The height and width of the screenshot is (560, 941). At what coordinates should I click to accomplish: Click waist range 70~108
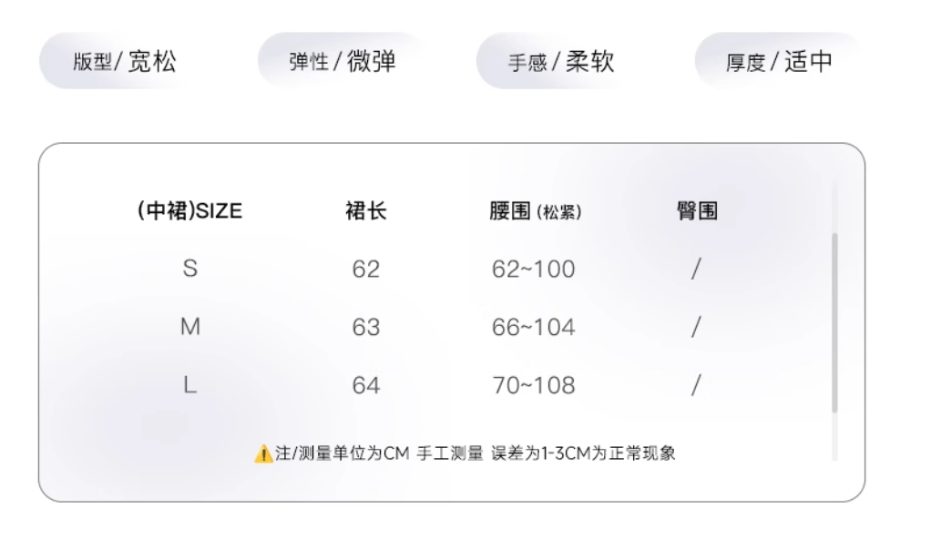534,385
